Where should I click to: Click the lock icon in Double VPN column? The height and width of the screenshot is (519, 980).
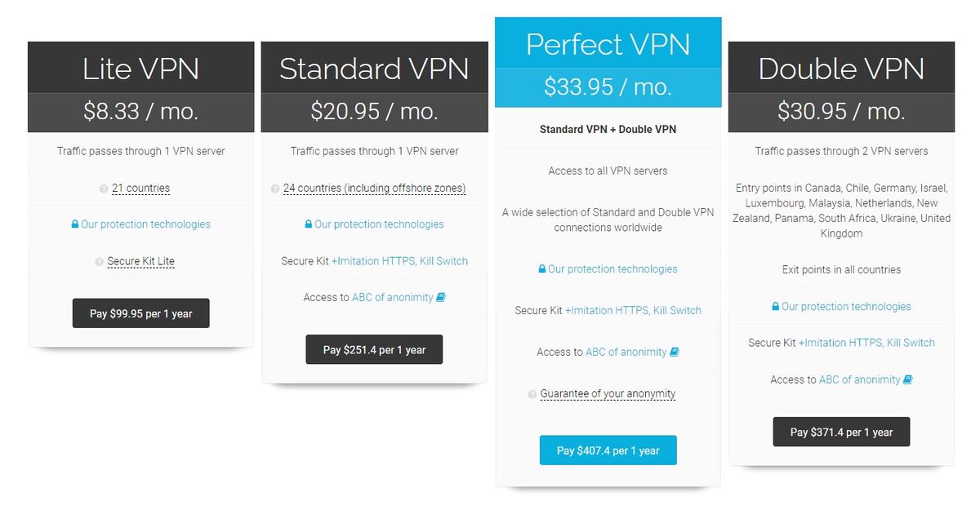(774, 306)
